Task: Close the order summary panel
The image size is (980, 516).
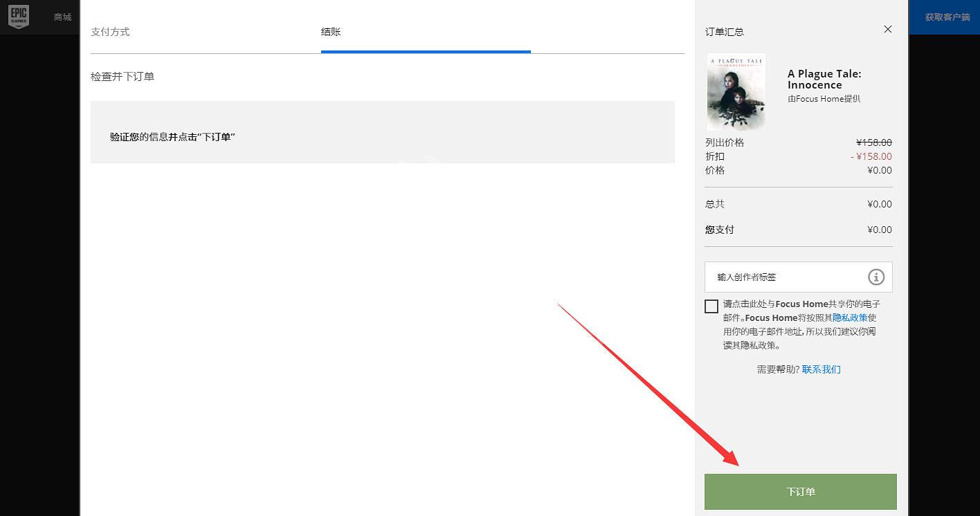Action: click(888, 29)
